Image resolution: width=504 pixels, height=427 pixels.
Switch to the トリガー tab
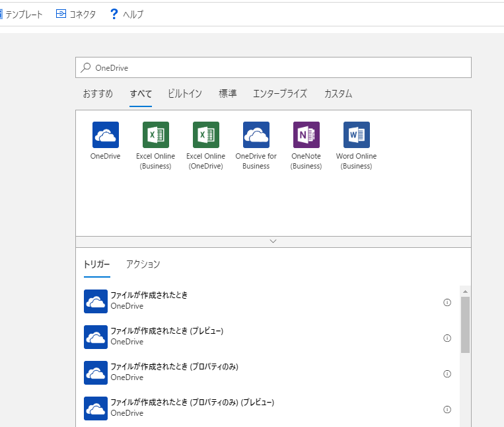click(96, 264)
